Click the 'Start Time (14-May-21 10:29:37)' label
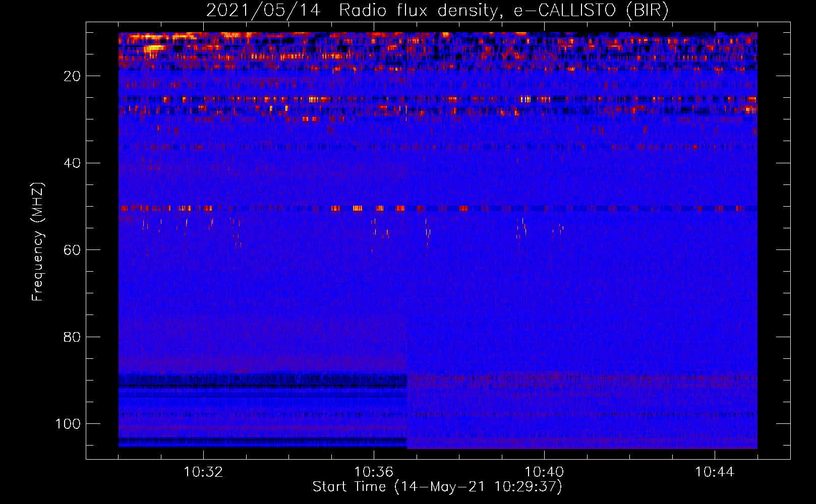 click(437, 487)
